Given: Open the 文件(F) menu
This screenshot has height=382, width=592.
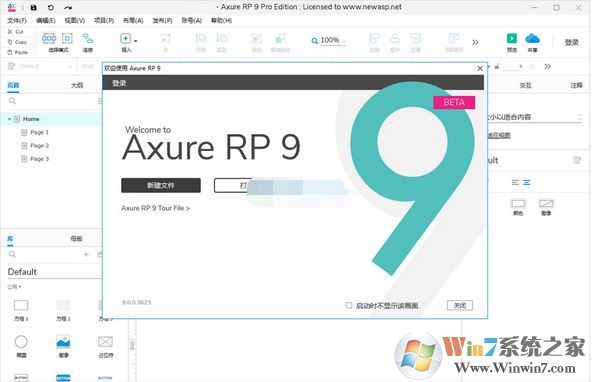Looking at the screenshot, I should 17,20.
